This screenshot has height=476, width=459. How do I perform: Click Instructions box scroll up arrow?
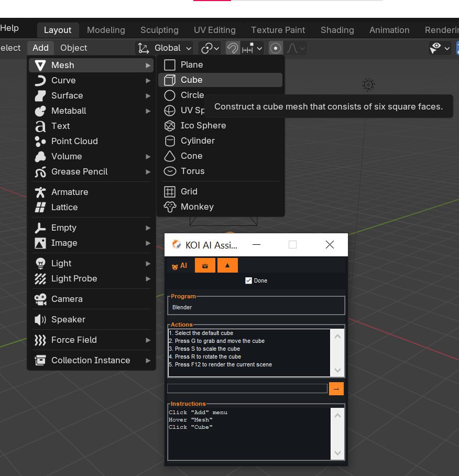pos(337,416)
